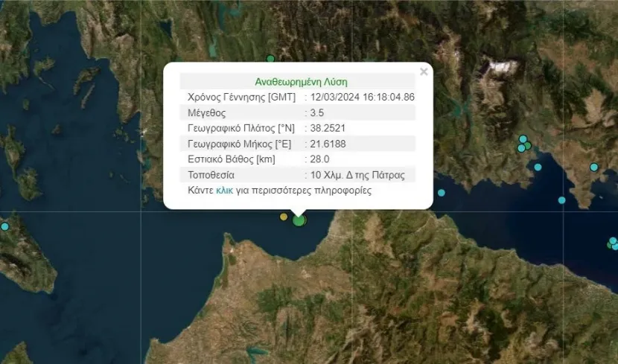The image size is (618, 364).
Task: Click the 'Μέγεθος' label
Action: 206,113
